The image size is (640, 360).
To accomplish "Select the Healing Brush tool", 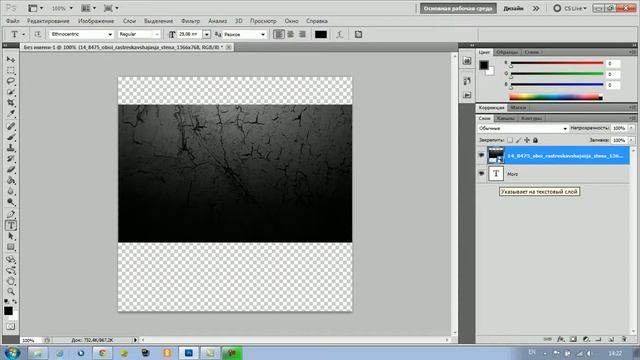I will (x=11, y=126).
